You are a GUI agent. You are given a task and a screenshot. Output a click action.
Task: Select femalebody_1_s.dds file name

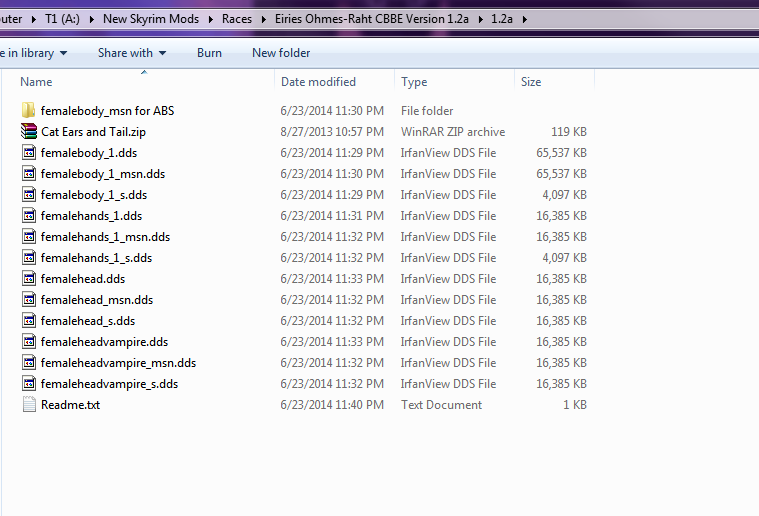coord(94,195)
